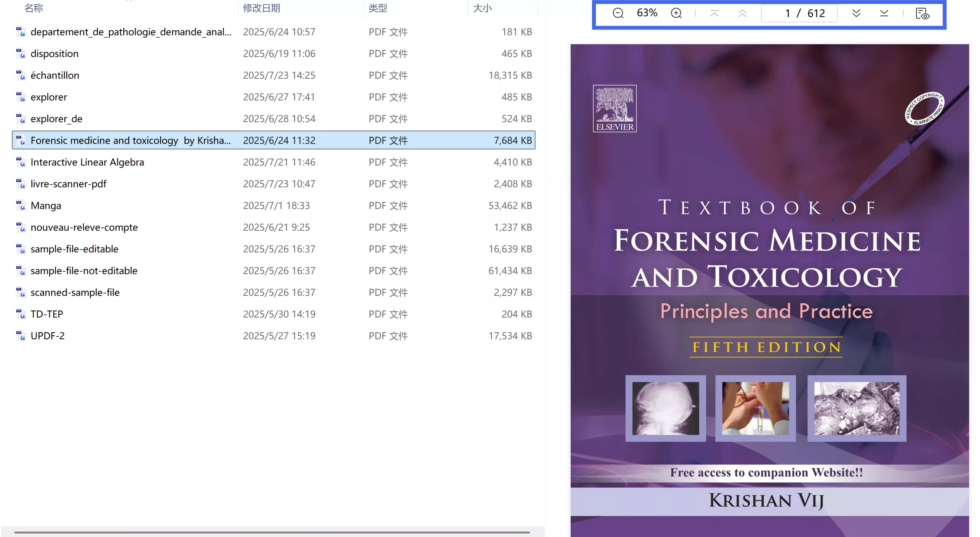Screen dimensions: 980x537
Task: Click PDF icon beside Manga file
Action: pyautogui.click(x=21, y=205)
